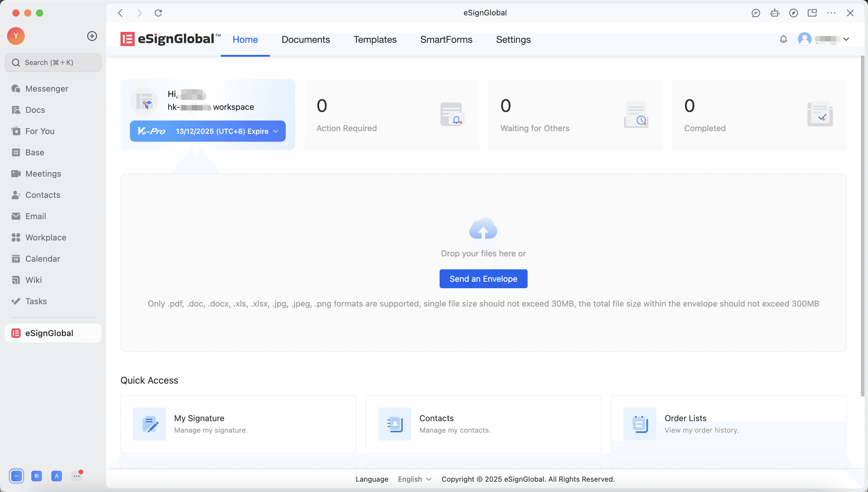The height and width of the screenshot is (492, 868).
Task: Click the Order Lists clipboard icon
Action: tap(640, 424)
